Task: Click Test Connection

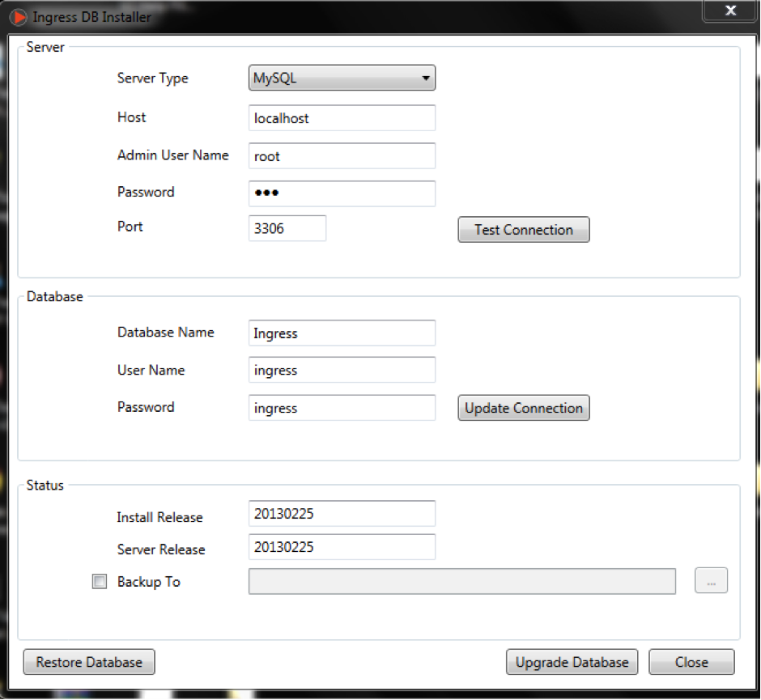Action: tap(523, 230)
